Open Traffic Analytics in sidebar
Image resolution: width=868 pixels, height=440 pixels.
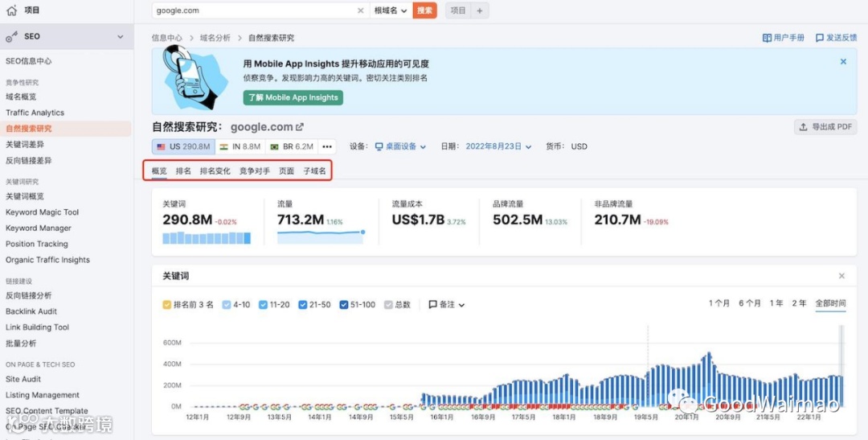35,113
